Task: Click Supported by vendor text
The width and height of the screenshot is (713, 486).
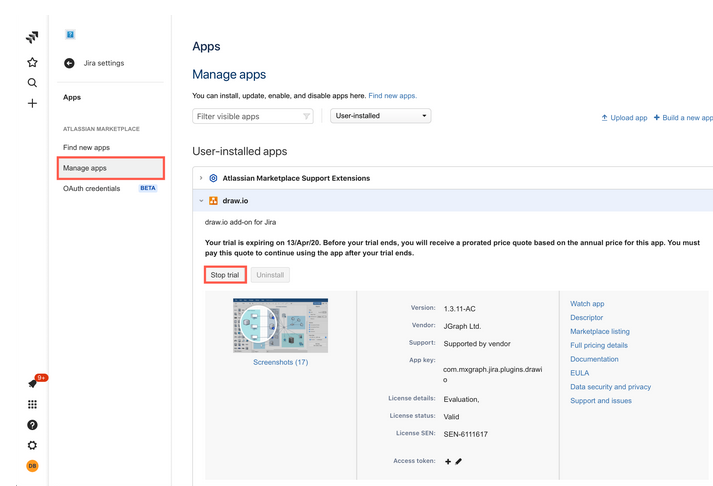Action: [x=477, y=344]
